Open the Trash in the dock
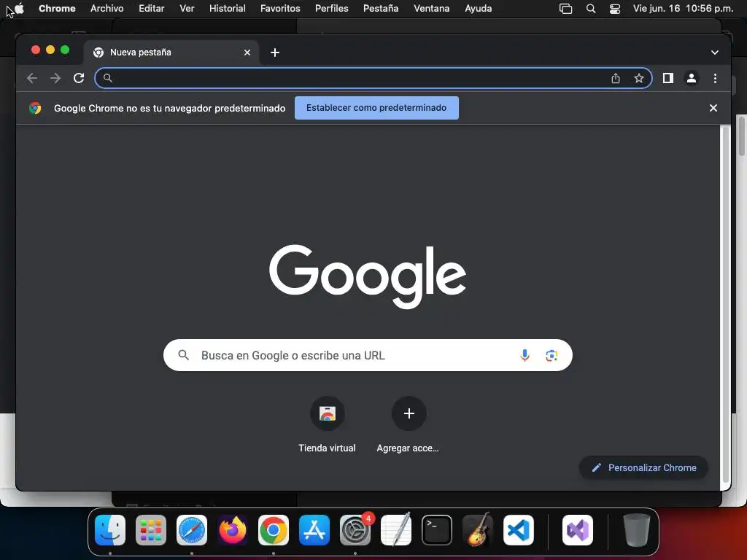Image resolution: width=747 pixels, height=560 pixels. pos(636,530)
